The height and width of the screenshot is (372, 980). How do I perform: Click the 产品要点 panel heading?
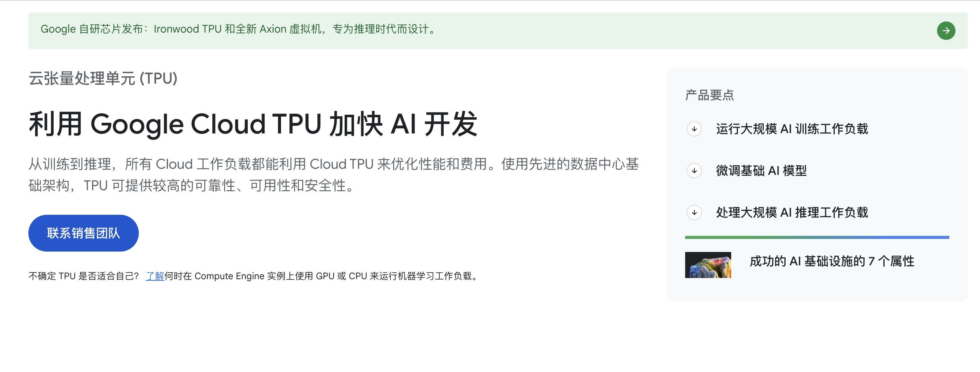coord(709,95)
